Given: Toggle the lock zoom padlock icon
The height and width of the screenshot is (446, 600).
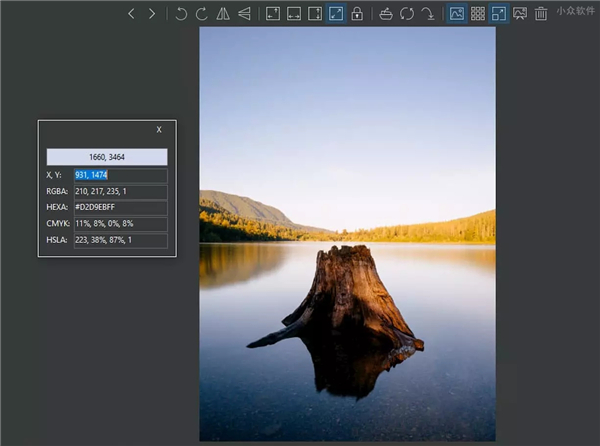Looking at the screenshot, I should [x=357, y=14].
